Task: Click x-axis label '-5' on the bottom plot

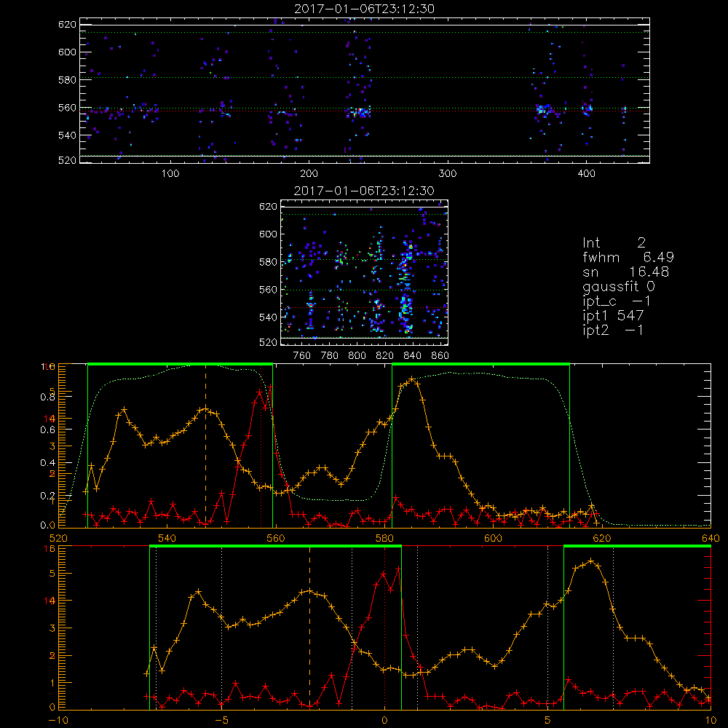Action: coord(221,721)
